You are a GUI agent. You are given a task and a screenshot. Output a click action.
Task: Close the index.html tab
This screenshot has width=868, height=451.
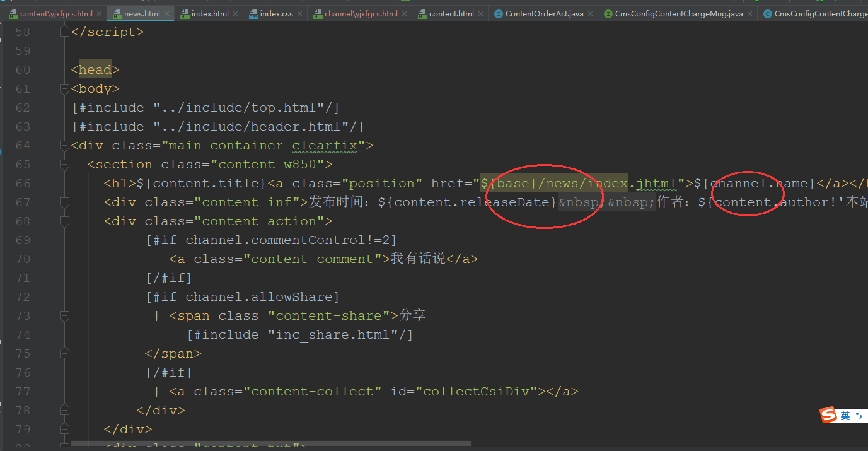pos(236,14)
